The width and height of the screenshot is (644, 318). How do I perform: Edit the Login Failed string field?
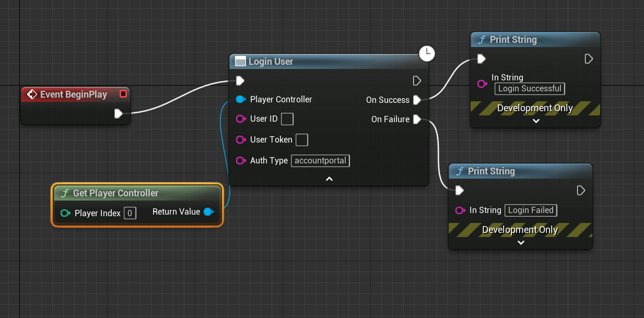(531, 210)
